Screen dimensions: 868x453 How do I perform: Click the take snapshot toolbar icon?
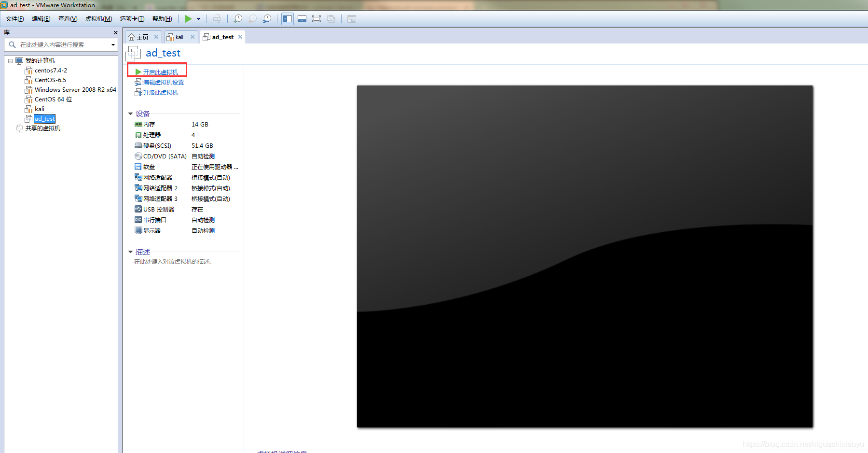238,19
